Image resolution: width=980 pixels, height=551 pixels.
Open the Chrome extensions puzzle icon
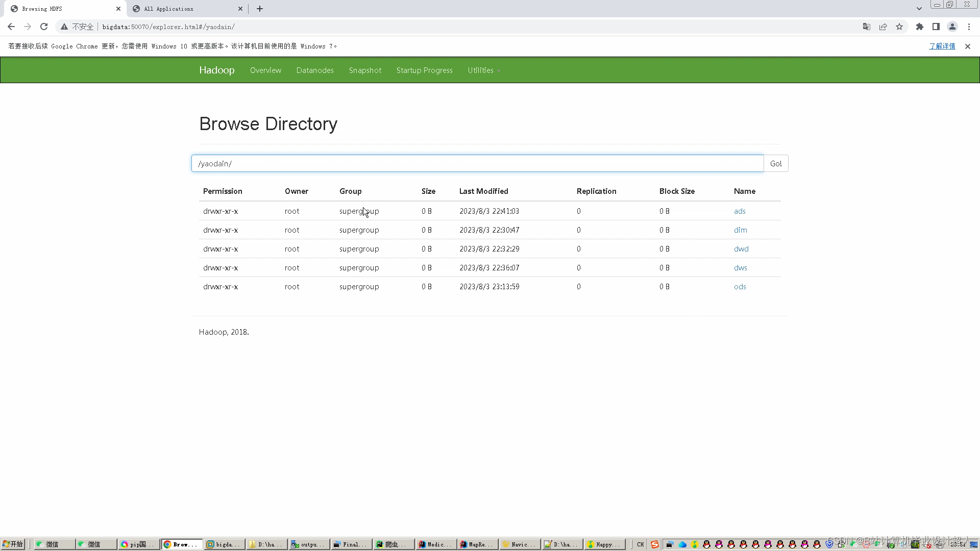point(920,27)
